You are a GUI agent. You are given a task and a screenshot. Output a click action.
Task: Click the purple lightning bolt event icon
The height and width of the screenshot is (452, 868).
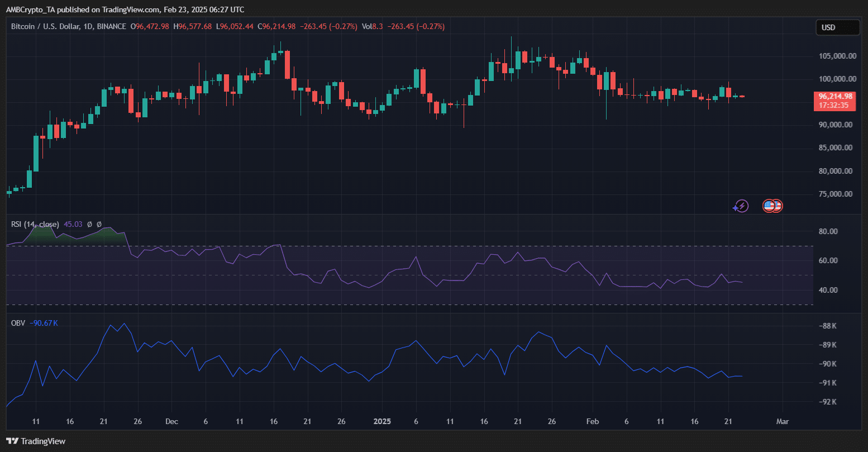pos(741,206)
